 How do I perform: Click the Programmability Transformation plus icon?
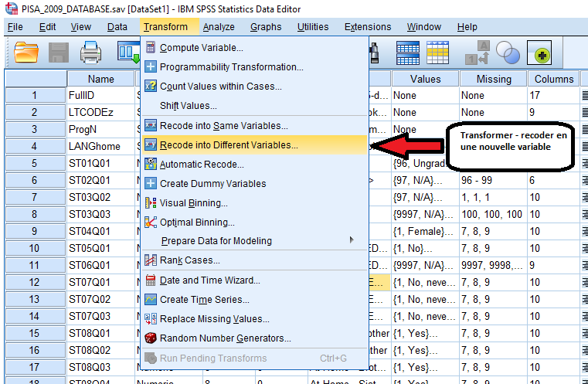(151, 66)
